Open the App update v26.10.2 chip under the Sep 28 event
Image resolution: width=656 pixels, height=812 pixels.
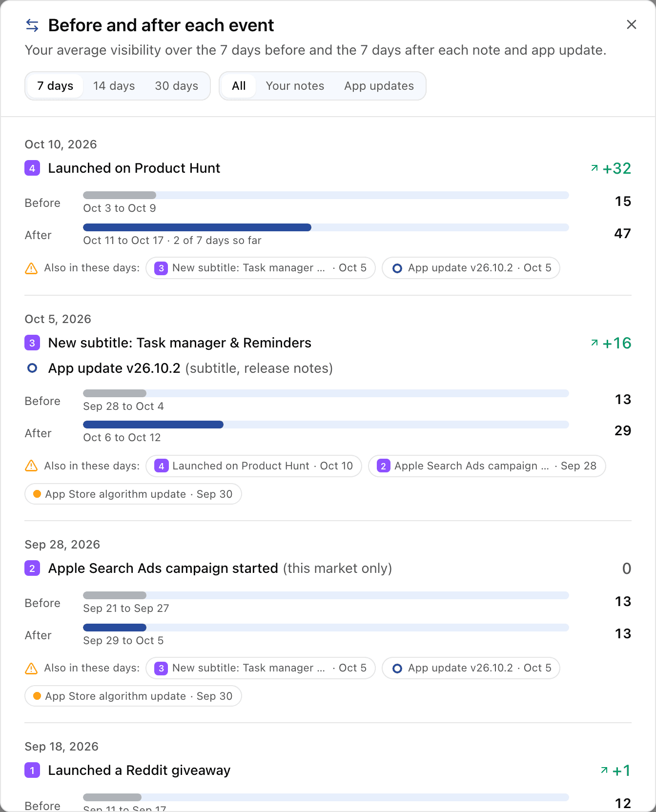pyautogui.click(x=471, y=668)
